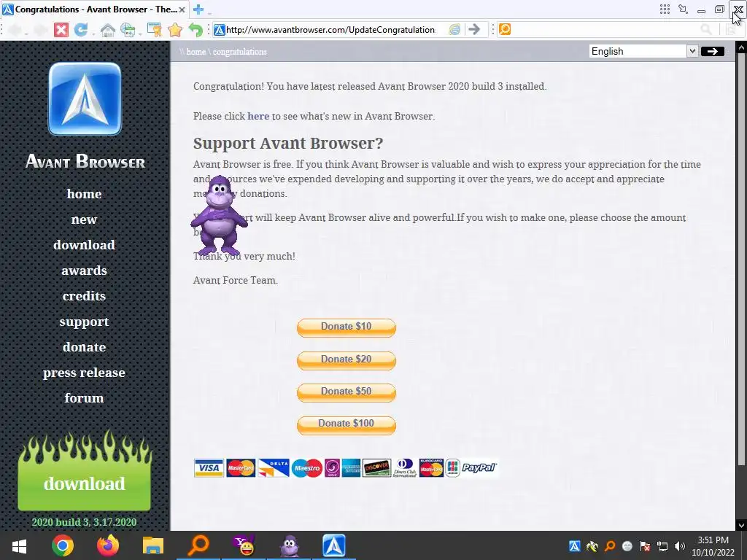Viewport: 747px width, 560px height.
Task: Launch Firefox from taskbar
Action: click(108, 545)
